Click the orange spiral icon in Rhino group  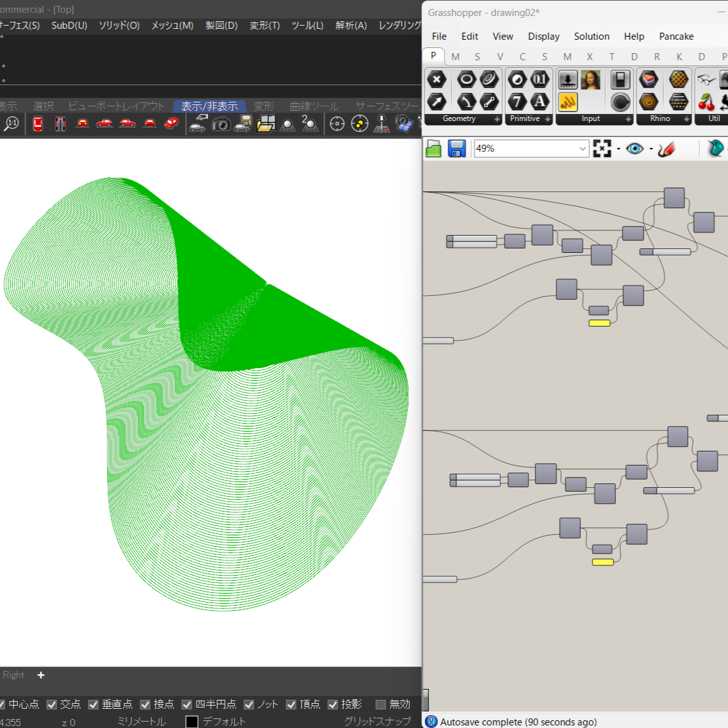(x=649, y=102)
